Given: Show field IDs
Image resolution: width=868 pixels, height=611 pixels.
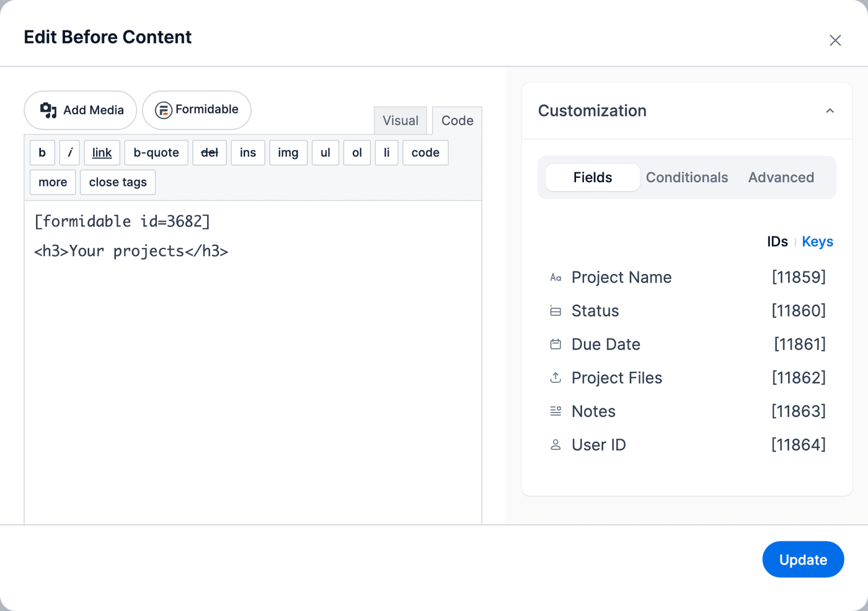Looking at the screenshot, I should coord(777,242).
